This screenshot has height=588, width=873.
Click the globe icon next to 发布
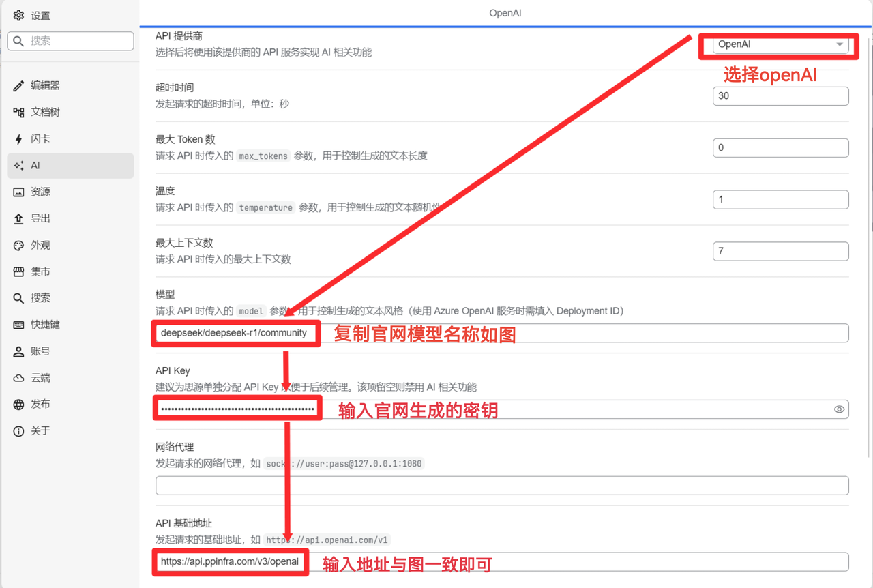coord(19,405)
